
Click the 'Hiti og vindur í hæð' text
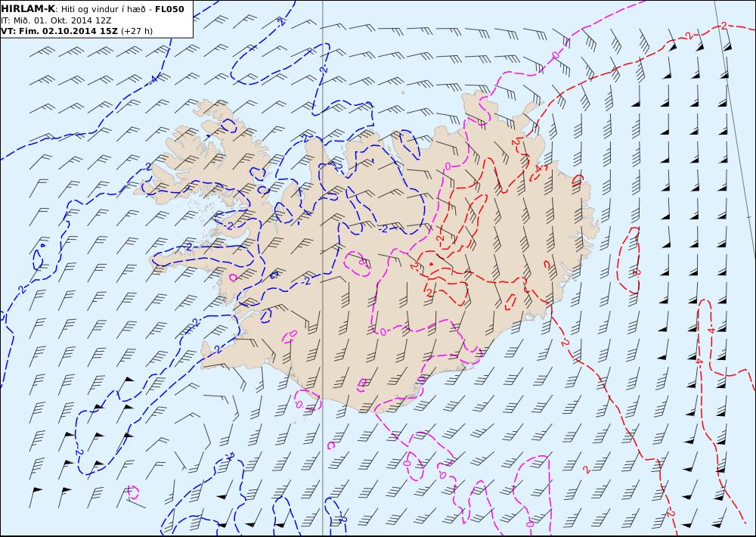click(x=104, y=10)
